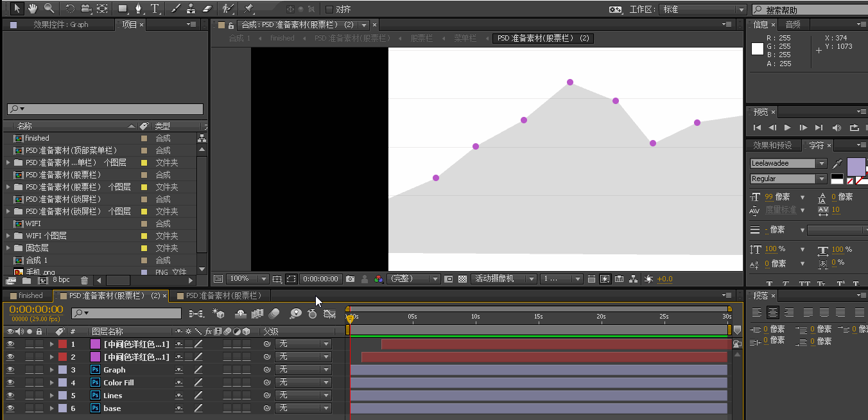Select the Hand tool

pyautogui.click(x=33, y=8)
